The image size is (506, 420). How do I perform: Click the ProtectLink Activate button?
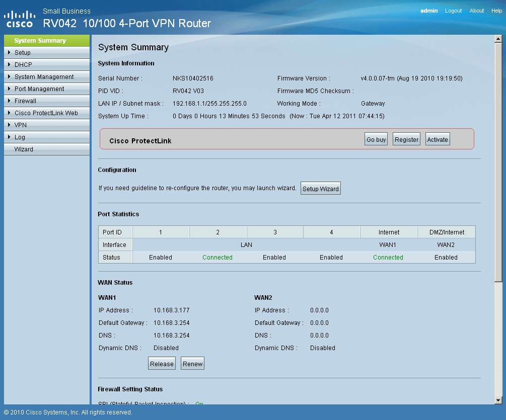point(437,139)
